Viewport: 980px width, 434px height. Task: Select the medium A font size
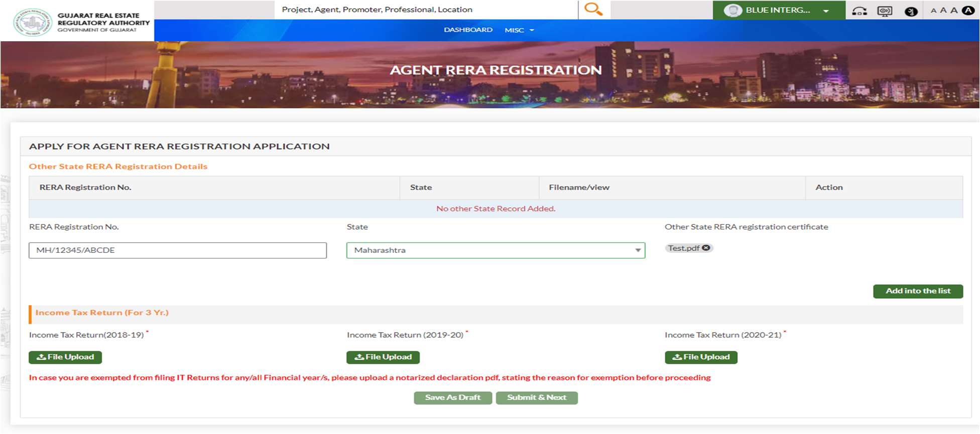(943, 11)
